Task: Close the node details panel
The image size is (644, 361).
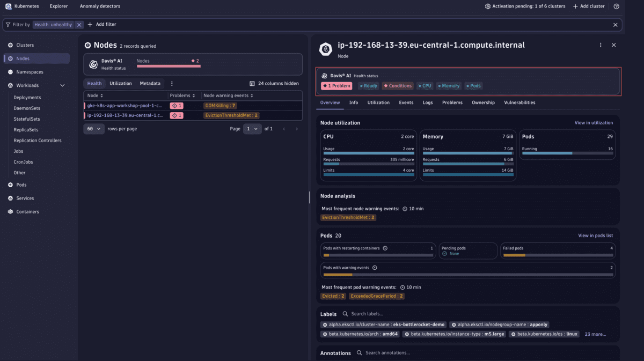Action: pyautogui.click(x=613, y=45)
